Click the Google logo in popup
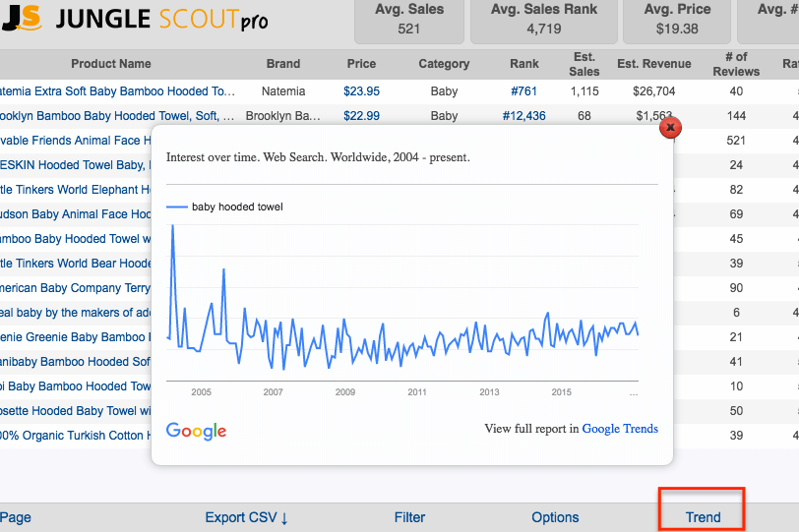This screenshot has height=532, width=799. pos(196,431)
